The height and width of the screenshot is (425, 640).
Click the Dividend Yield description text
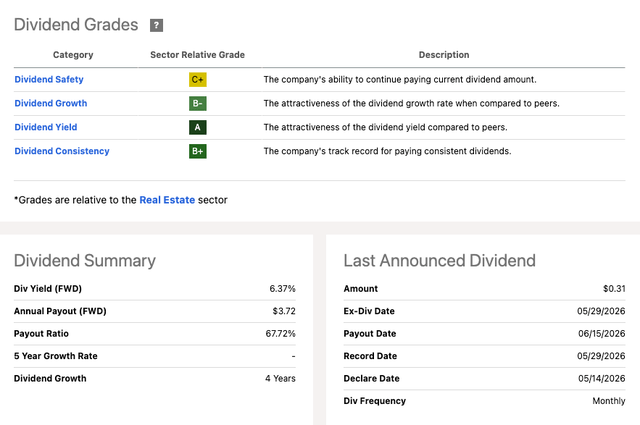[385, 127]
